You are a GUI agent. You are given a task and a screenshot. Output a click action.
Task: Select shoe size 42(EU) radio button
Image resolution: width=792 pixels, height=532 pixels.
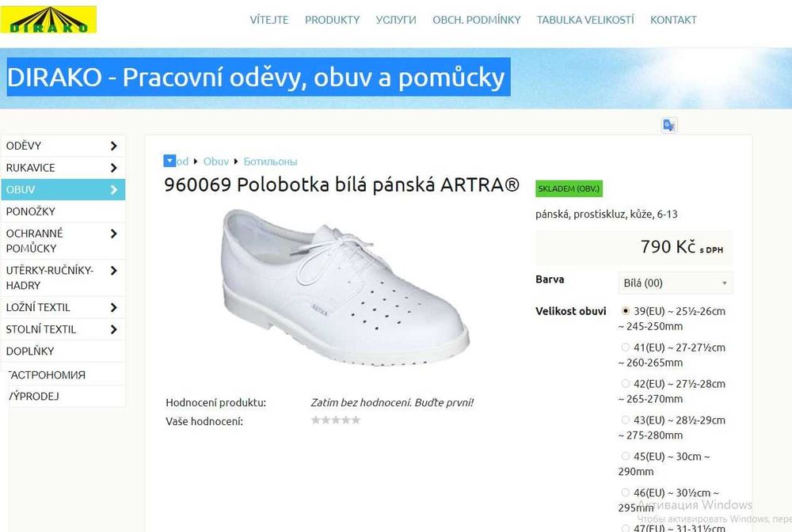pos(626,384)
